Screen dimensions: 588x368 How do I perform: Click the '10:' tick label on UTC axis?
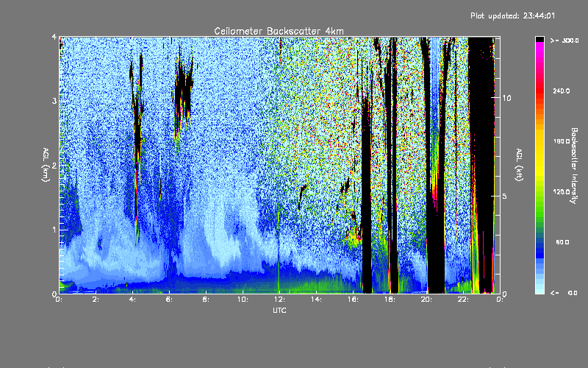click(x=243, y=300)
